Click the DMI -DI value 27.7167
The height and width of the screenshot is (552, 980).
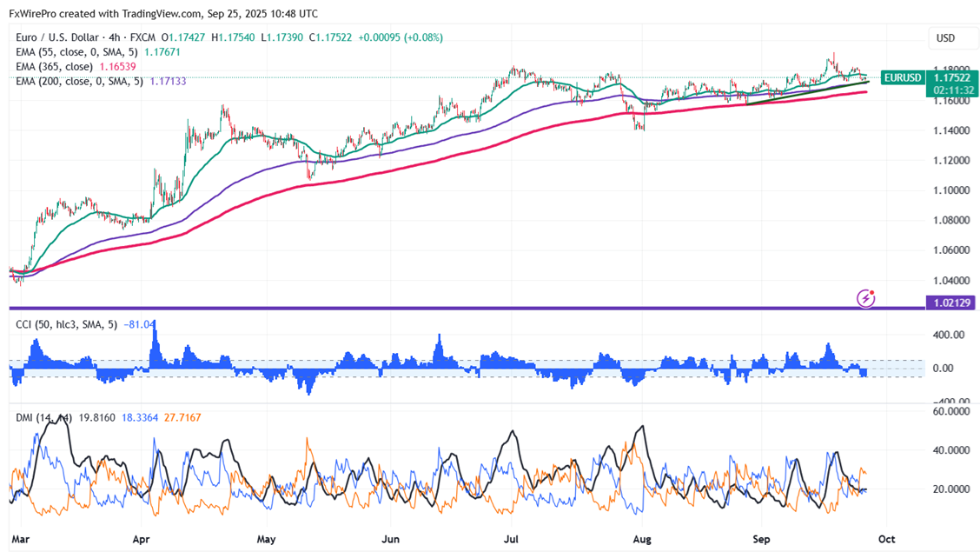point(182,417)
